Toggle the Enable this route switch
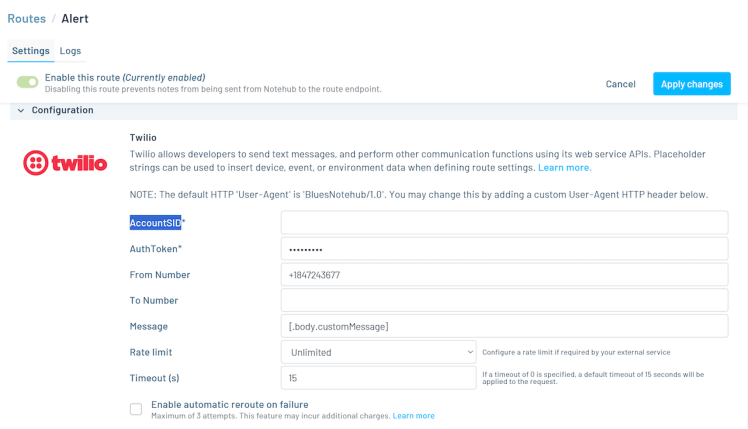 point(28,82)
